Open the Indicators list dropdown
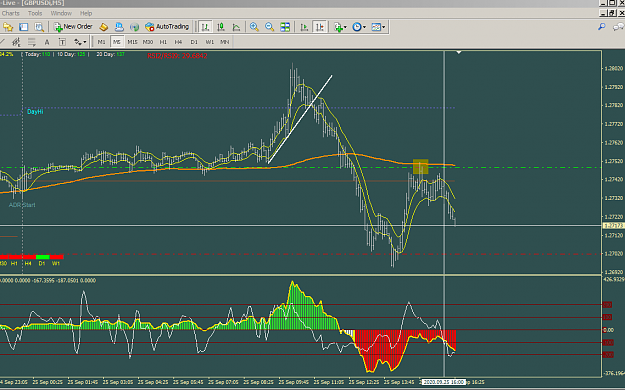 coord(340,27)
